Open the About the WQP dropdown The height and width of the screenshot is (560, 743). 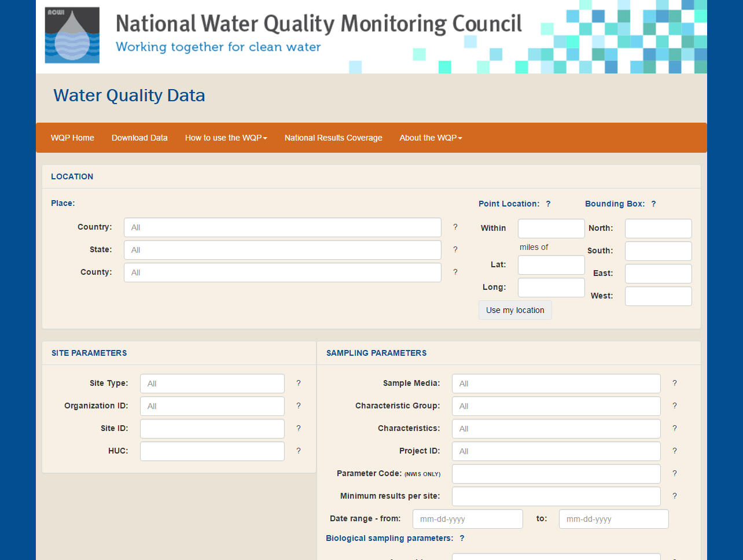[431, 138]
